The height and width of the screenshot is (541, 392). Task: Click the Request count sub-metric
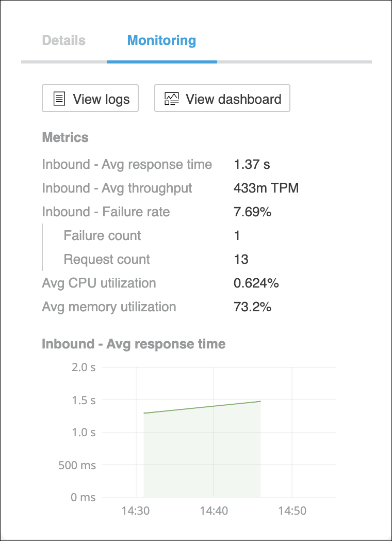coord(107,259)
